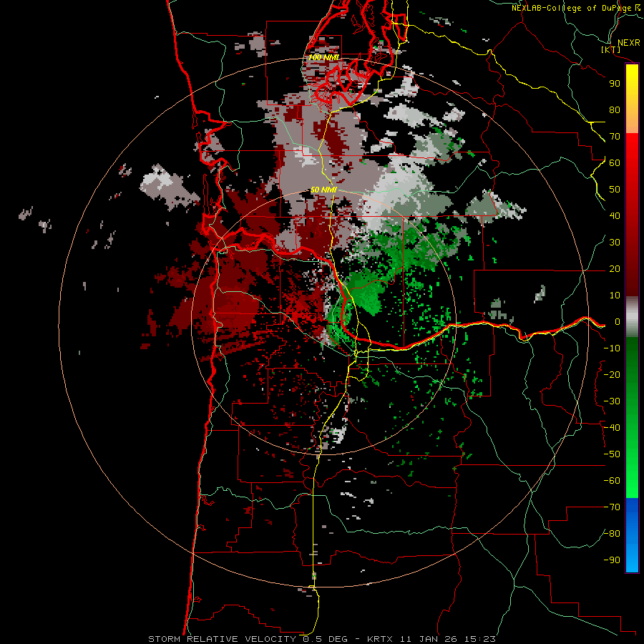Viewport: 644px width, 644px height.
Task: Click the 20 value on velocity scale
Action: [x=615, y=269]
